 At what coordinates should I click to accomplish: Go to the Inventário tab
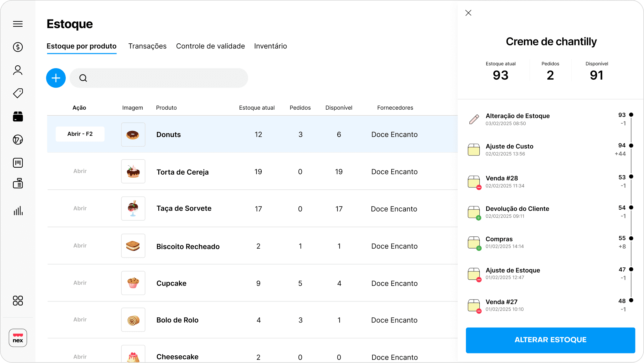pyautogui.click(x=270, y=46)
